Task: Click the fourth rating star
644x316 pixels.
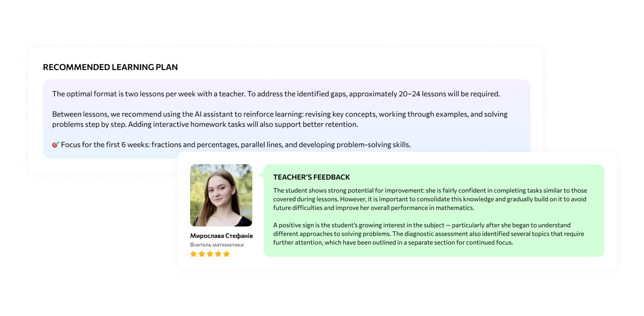Action: point(218,254)
